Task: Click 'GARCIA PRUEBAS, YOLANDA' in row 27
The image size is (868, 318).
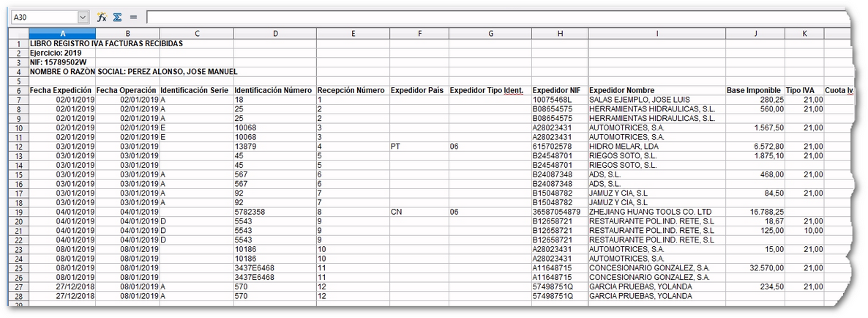Action: click(640, 287)
